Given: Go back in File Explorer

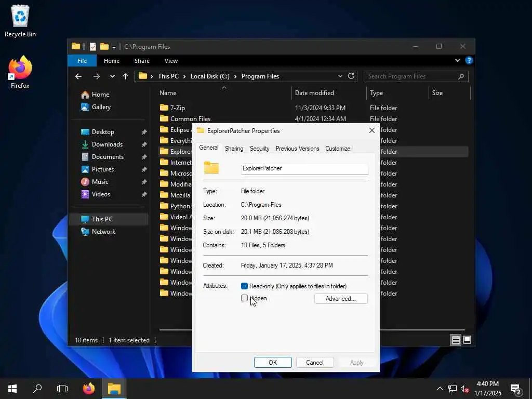Looking at the screenshot, I should pos(78,76).
